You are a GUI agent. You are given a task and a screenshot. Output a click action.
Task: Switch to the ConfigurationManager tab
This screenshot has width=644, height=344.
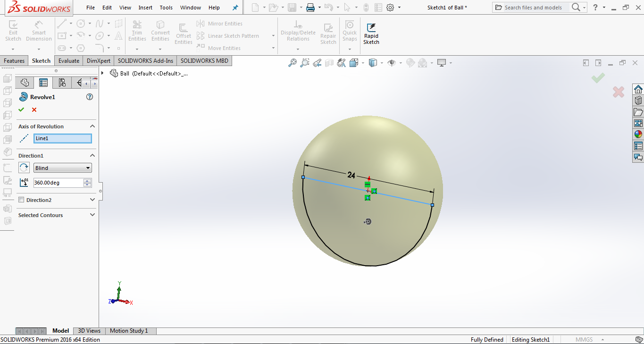click(62, 83)
